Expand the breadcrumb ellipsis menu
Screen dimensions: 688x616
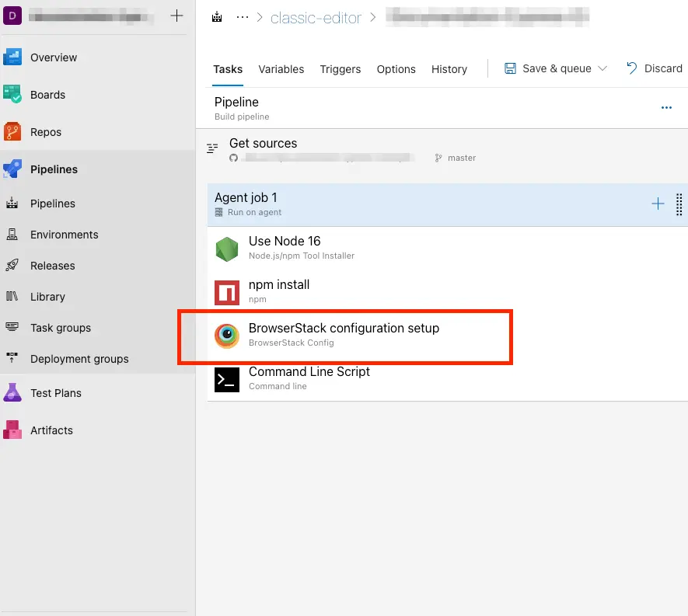pyautogui.click(x=243, y=17)
